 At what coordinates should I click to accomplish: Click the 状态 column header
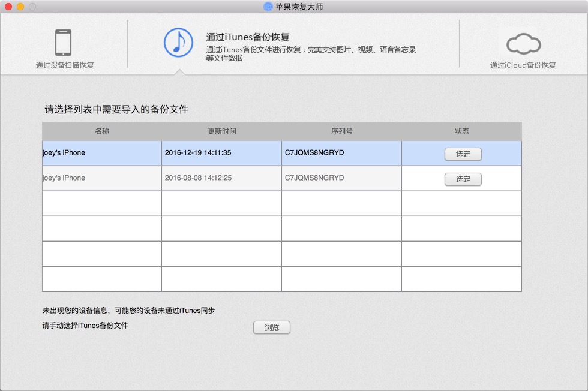[x=461, y=131]
